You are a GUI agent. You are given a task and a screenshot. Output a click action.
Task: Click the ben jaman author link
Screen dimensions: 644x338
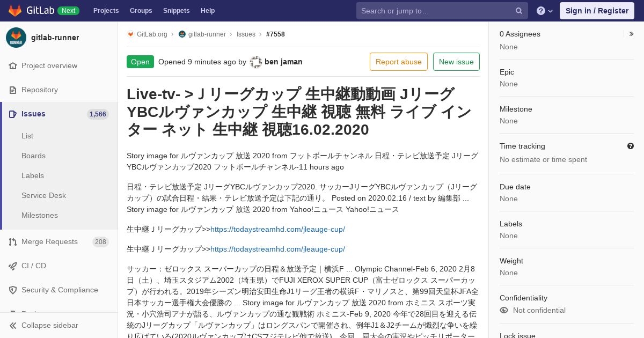point(283,62)
